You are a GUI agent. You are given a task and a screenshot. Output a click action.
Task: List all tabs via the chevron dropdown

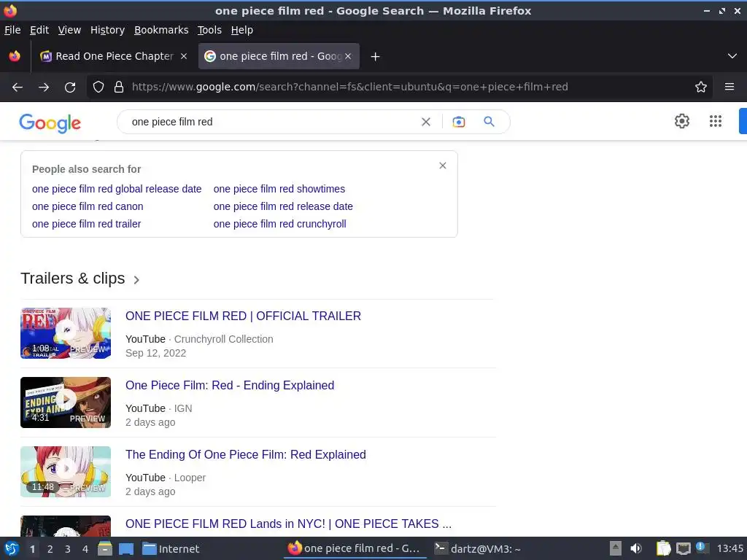[732, 56]
